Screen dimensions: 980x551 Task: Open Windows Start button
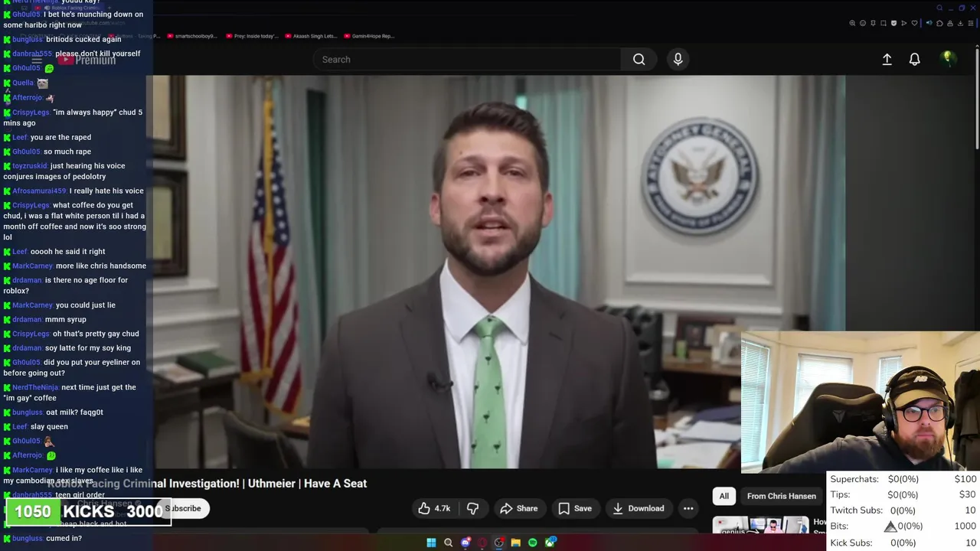tap(431, 543)
